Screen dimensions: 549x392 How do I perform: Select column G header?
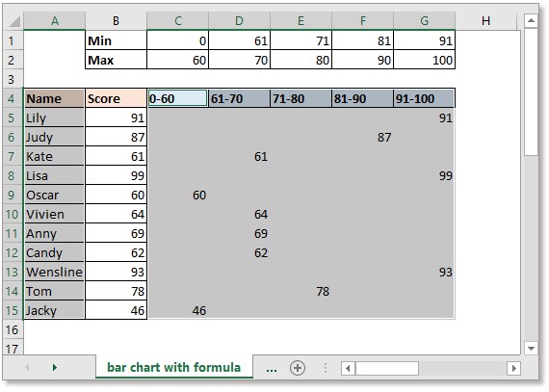(x=425, y=21)
